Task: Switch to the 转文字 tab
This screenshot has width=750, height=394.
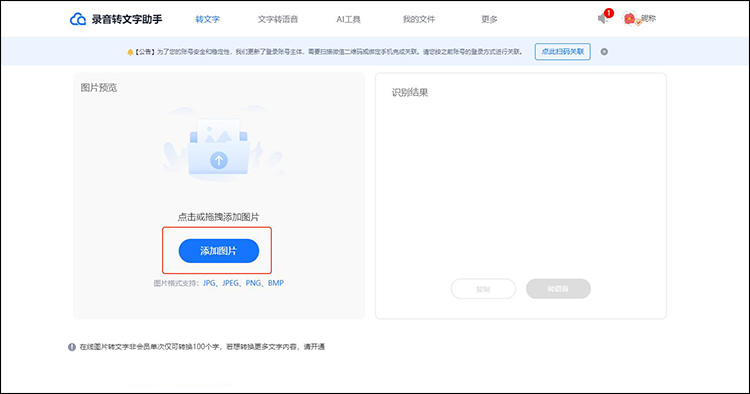Action: (207, 19)
